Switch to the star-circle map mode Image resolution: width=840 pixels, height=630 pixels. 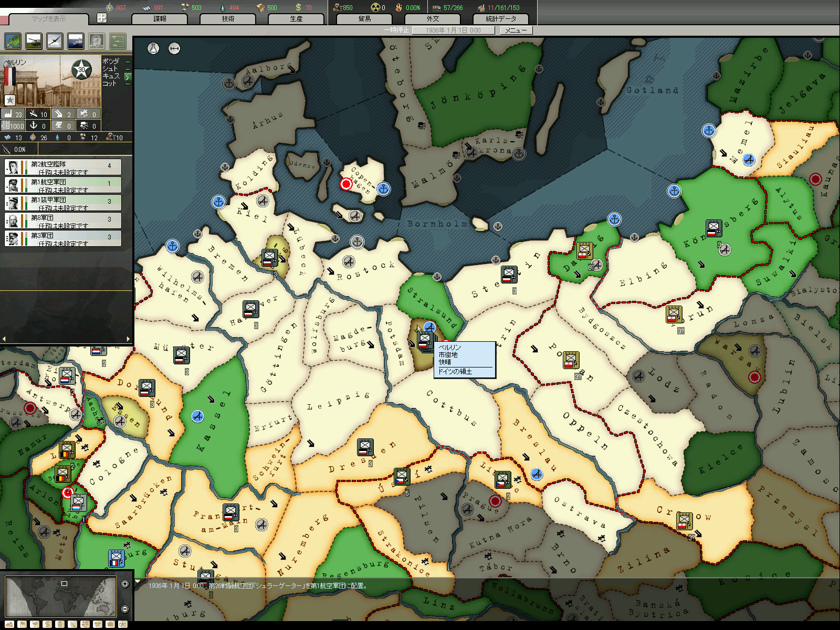click(122, 624)
